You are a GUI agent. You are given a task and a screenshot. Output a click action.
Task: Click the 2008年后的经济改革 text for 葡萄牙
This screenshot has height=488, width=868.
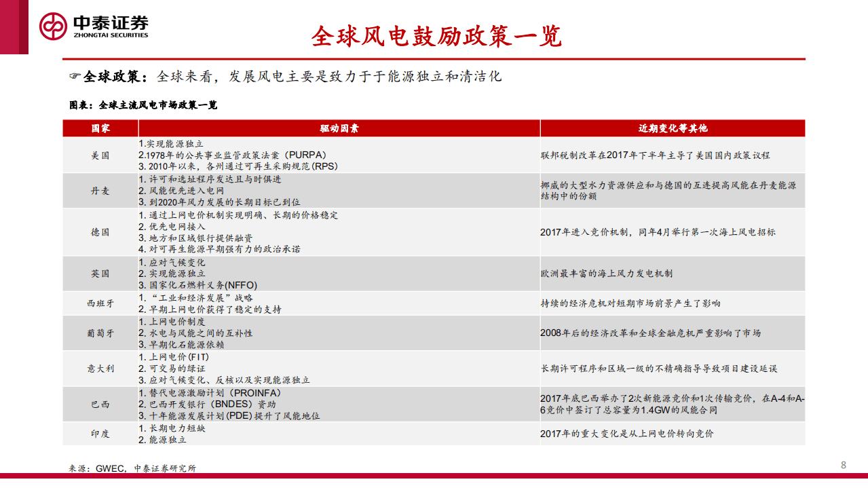(x=651, y=333)
